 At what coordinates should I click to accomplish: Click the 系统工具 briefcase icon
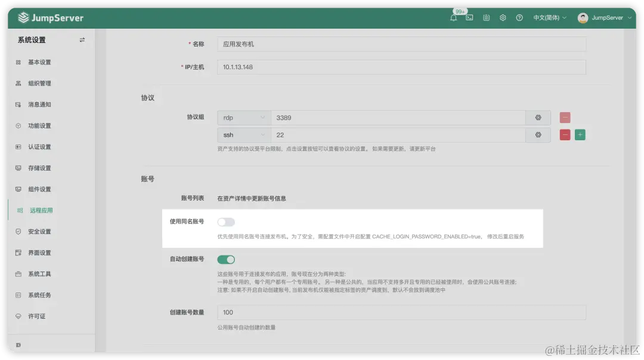coord(18,274)
